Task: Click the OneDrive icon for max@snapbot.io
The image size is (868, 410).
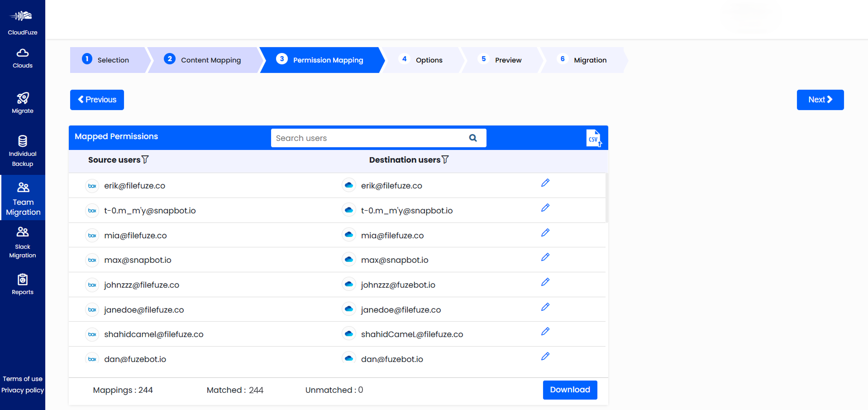Action: click(348, 259)
